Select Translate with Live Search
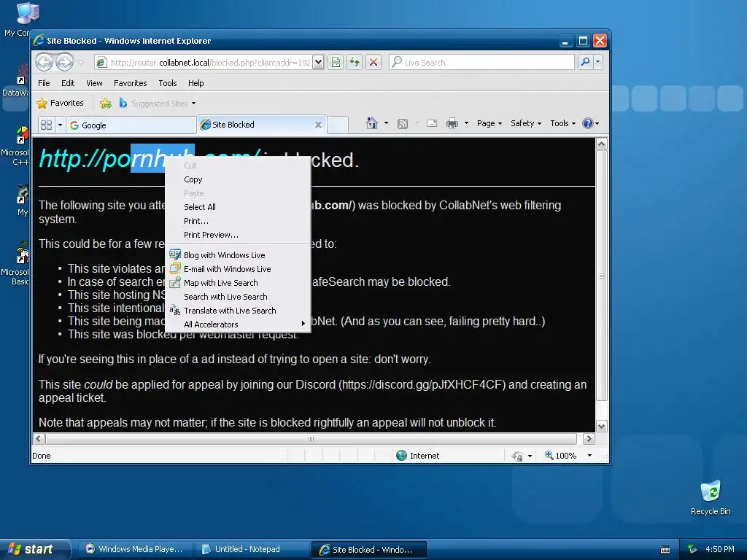 pos(238,311)
